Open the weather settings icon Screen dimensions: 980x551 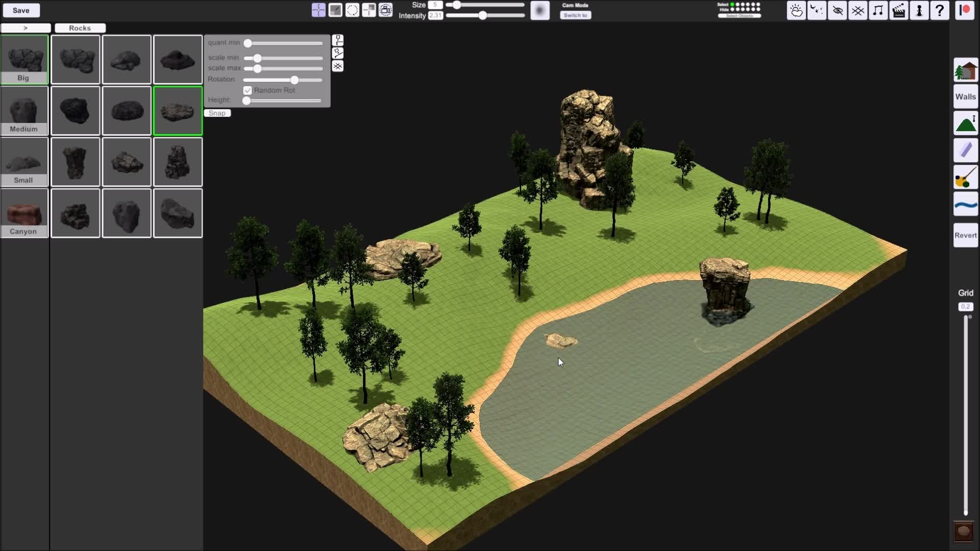pyautogui.click(x=796, y=10)
